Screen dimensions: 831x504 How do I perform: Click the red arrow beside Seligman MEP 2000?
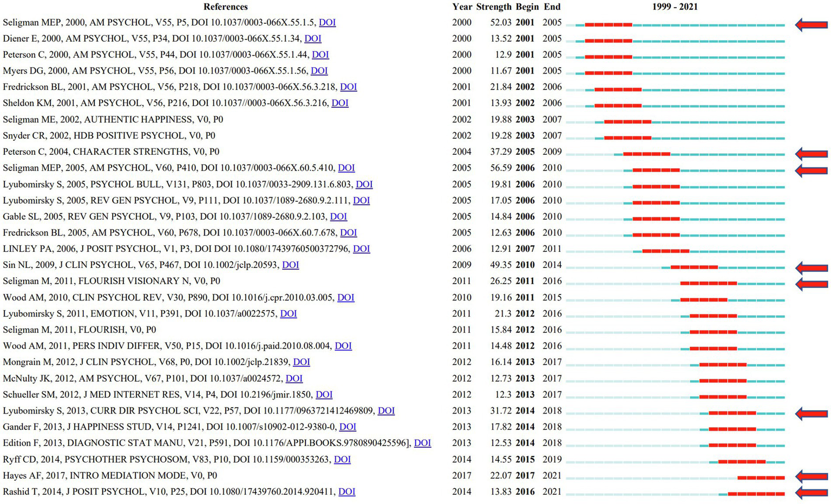(x=811, y=24)
